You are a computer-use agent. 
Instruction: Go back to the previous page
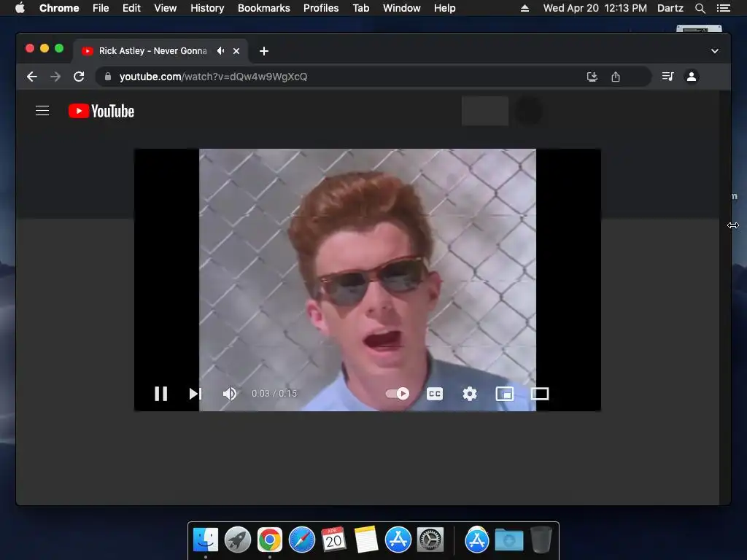tap(32, 77)
